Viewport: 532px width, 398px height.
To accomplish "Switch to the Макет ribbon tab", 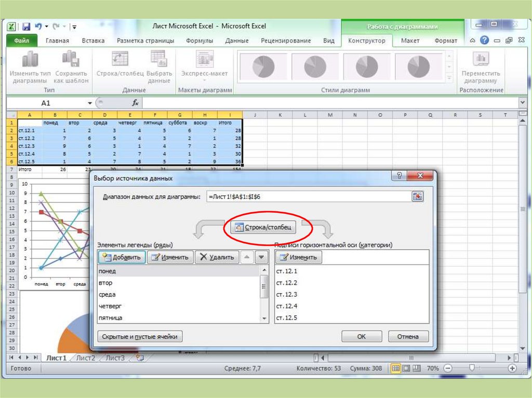I will point(410,40).
